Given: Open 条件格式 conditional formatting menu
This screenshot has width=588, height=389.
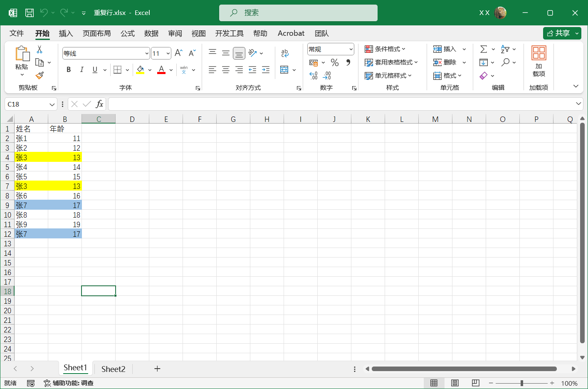Looking at the screenshot, I should click(385, 49).
